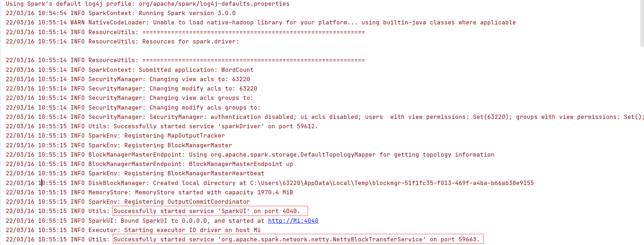Image resolution: width=644 pixels, height=245 pixels.
Task: Click the WARN NativeCodeLoader log line
Action: pos(261,23)
